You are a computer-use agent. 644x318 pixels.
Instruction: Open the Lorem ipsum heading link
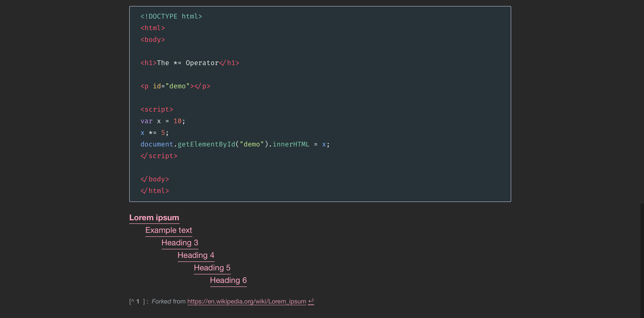[154, 218]
